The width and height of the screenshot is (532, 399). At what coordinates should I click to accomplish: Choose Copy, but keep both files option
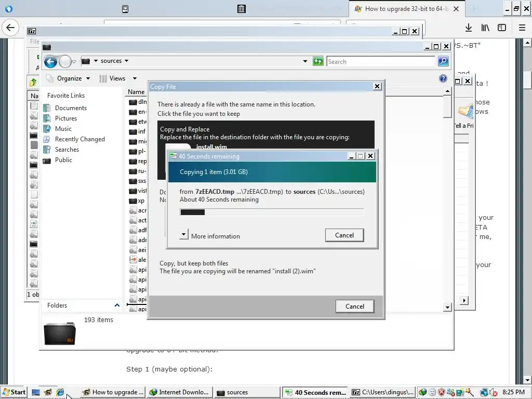pyautogui.click(x=237, y=267)
